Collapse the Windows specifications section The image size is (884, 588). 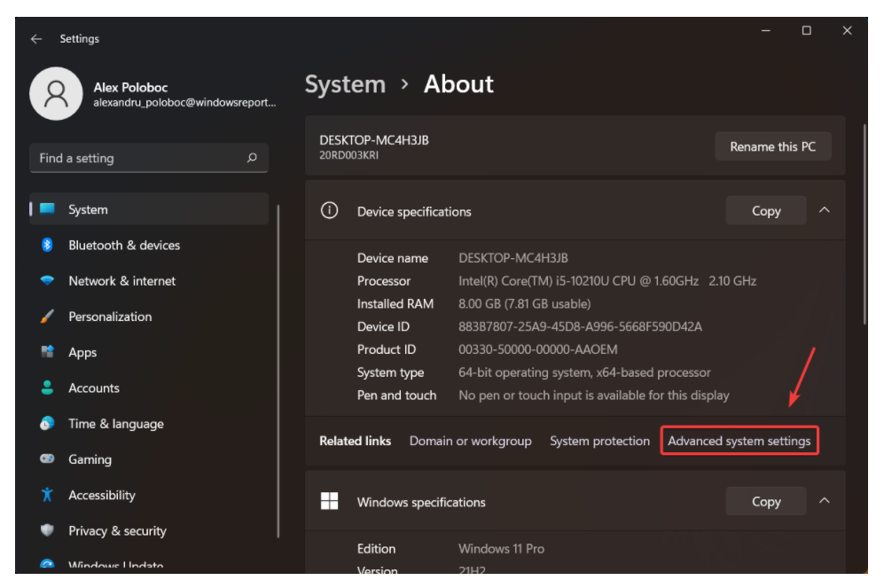(824, 501)
